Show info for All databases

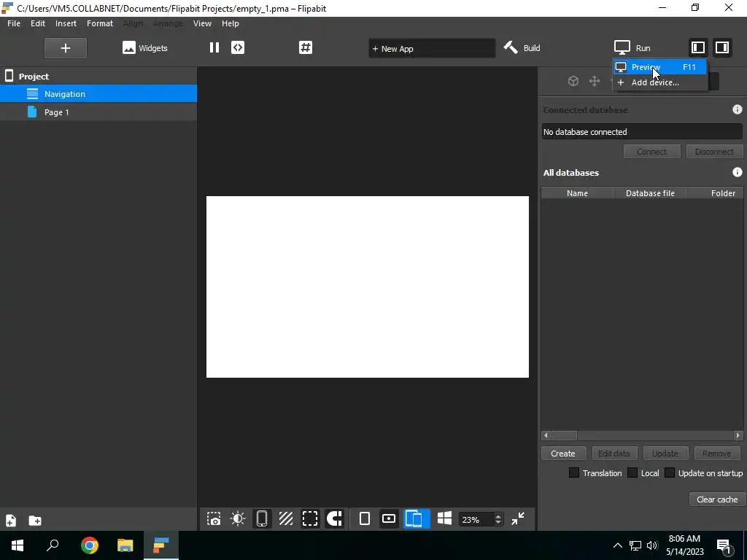[737, 172]
